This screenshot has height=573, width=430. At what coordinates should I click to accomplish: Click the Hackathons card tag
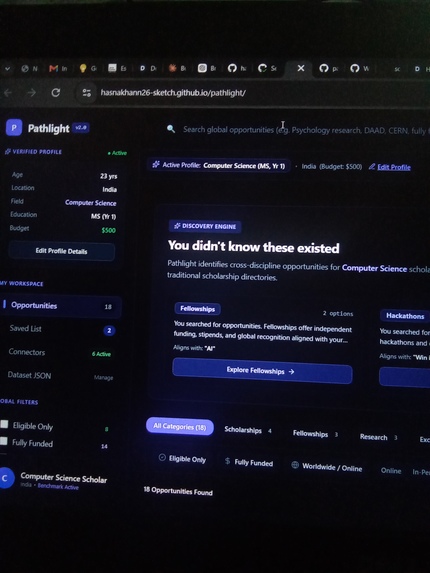click(x=405, y=316)
